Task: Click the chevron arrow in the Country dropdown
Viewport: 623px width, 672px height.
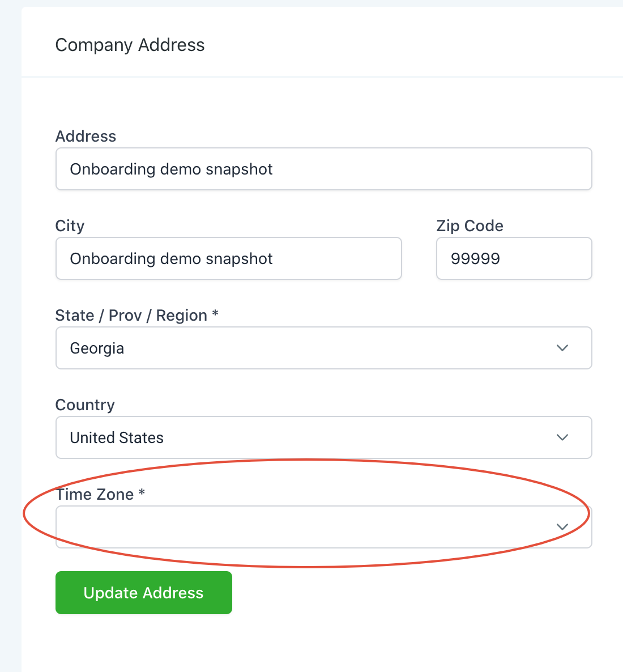Action: pos(562,437)
